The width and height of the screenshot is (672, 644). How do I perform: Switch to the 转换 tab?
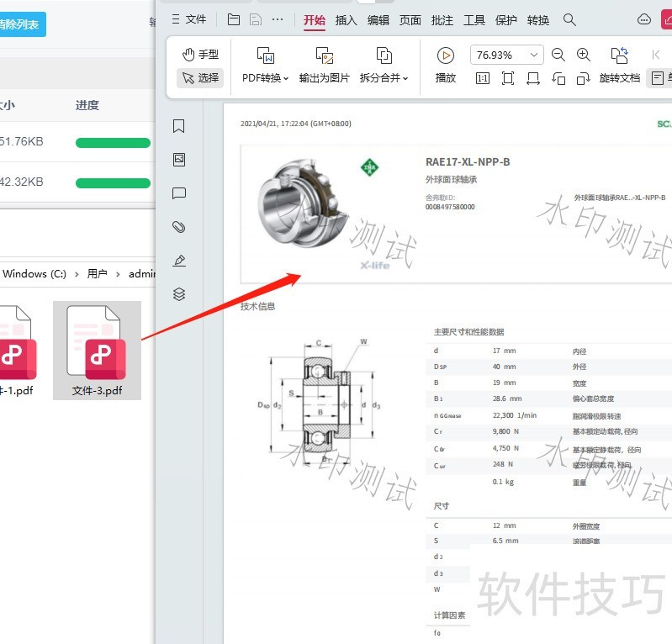[x=538, y=20]
